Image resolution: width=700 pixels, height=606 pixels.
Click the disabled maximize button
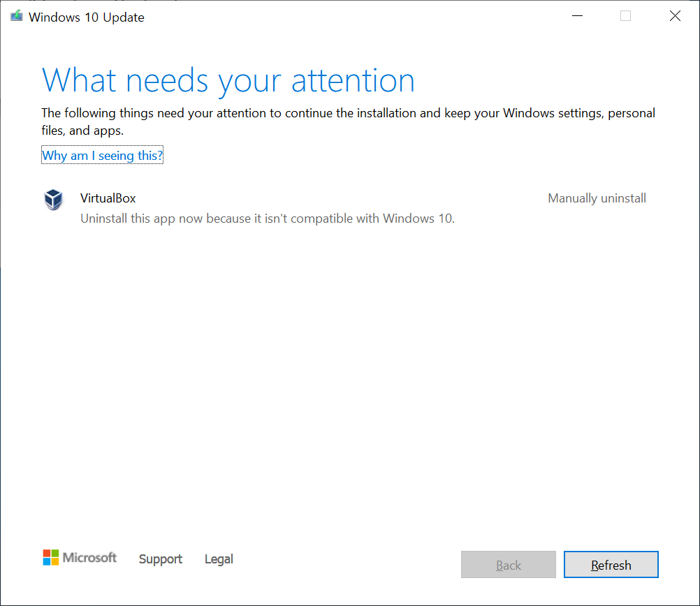(x=625, y=16)
